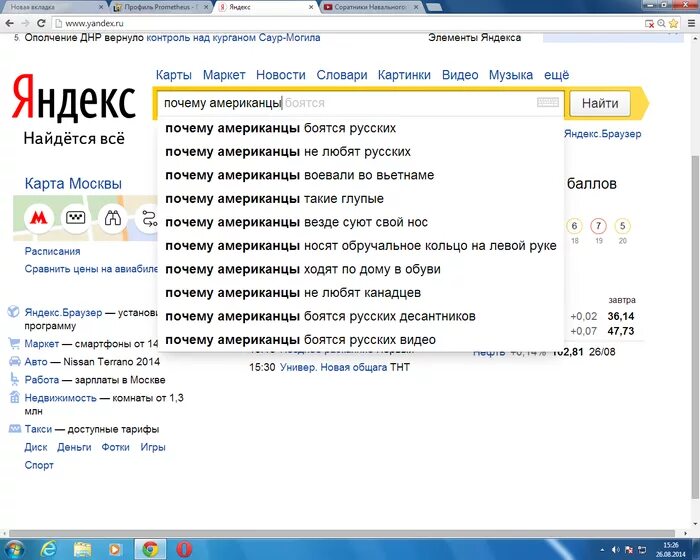The height and width of the screenshot is (560, 700).
Task: Open Новости service link
Action: coord(281,75)
